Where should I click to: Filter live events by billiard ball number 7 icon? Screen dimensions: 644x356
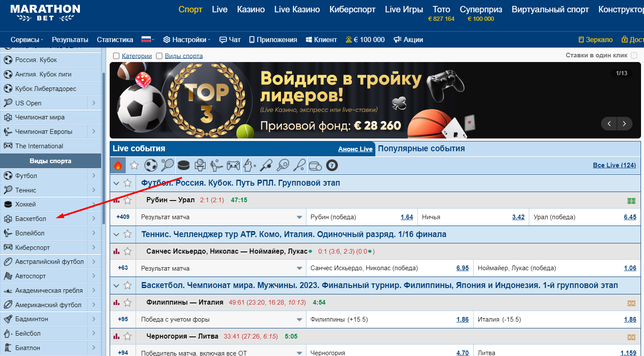tap(332, 165)
